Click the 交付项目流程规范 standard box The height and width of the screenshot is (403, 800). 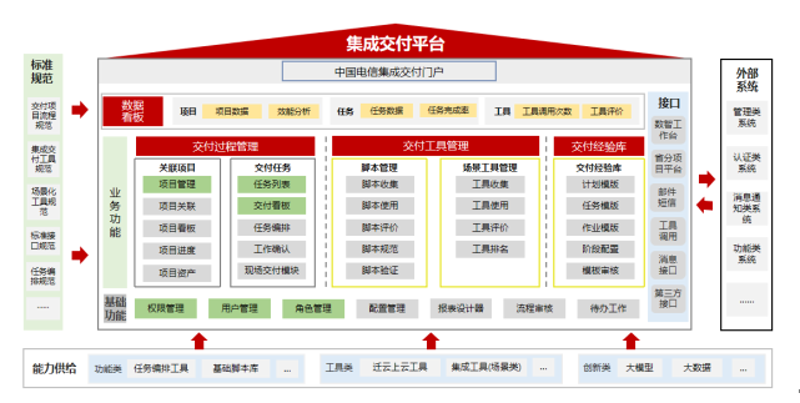pyautogui.click(x=43, y=116)
